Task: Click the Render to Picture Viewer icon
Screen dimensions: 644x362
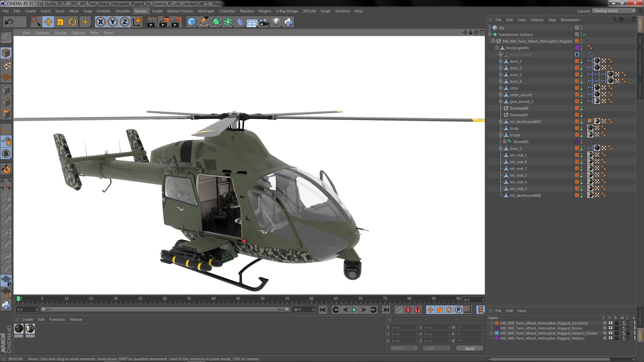Action: (164, 22)
